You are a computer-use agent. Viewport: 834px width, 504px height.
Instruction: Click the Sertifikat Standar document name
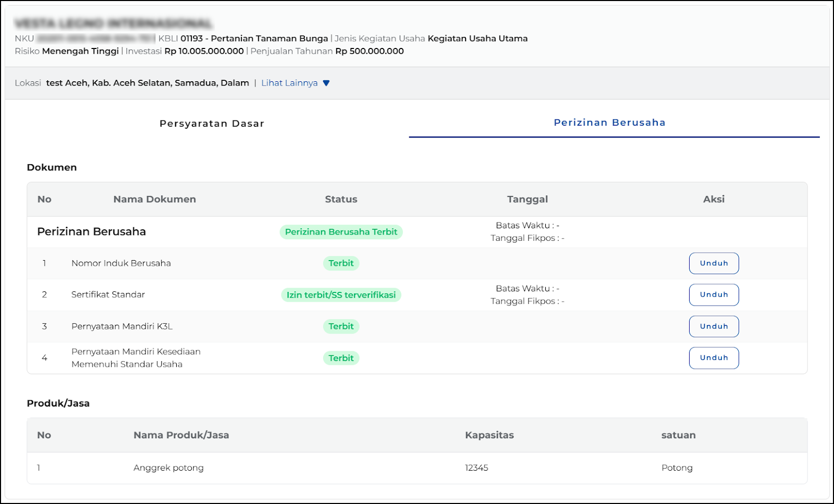click(x=108, y=294)
